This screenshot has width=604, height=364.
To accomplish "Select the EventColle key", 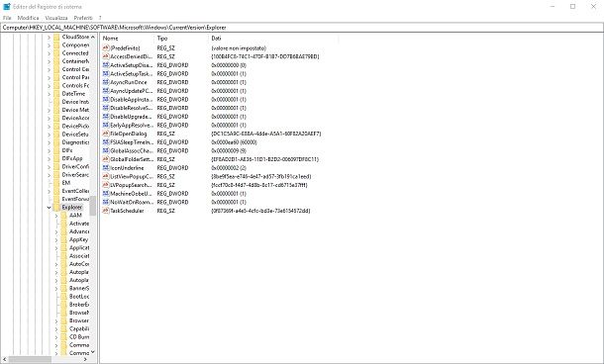I will [75, 191].
